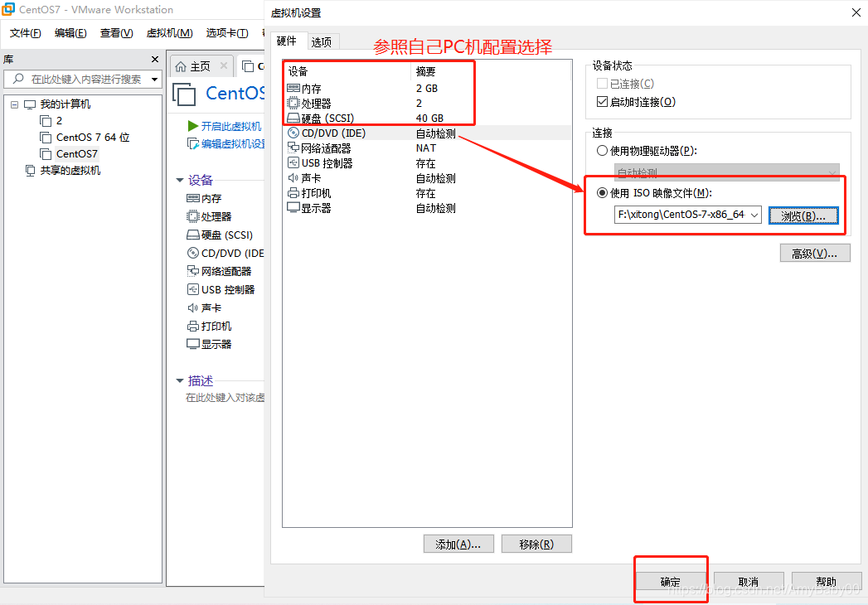Open the 文件 menu
This screenshot has height=605, width=868.
tap(26, 33)
